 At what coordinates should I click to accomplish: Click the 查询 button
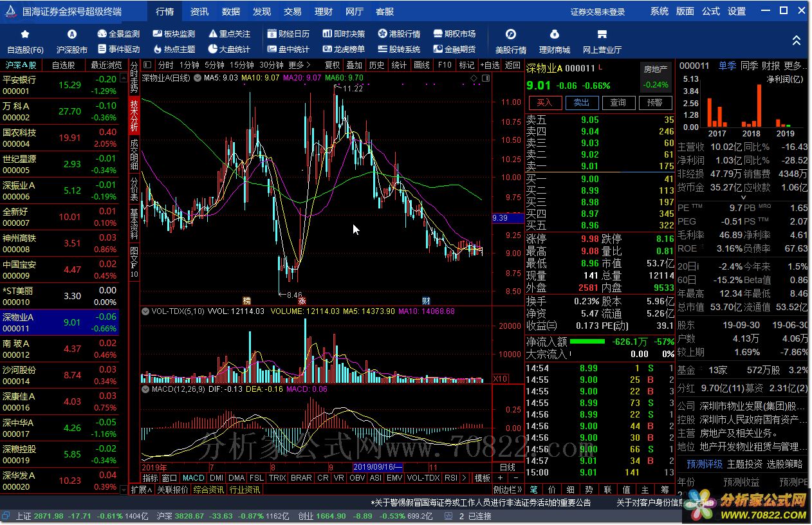point(618,102)
